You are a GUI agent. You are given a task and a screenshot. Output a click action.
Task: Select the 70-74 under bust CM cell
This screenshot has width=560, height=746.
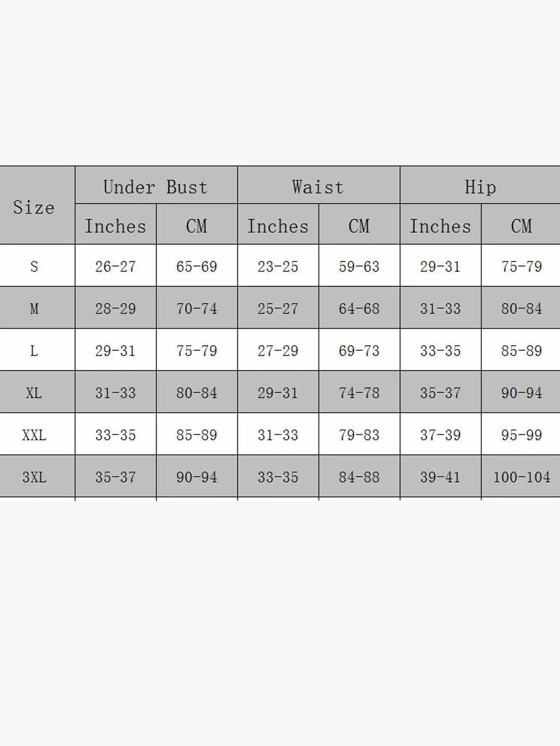(x=197, y=309)
